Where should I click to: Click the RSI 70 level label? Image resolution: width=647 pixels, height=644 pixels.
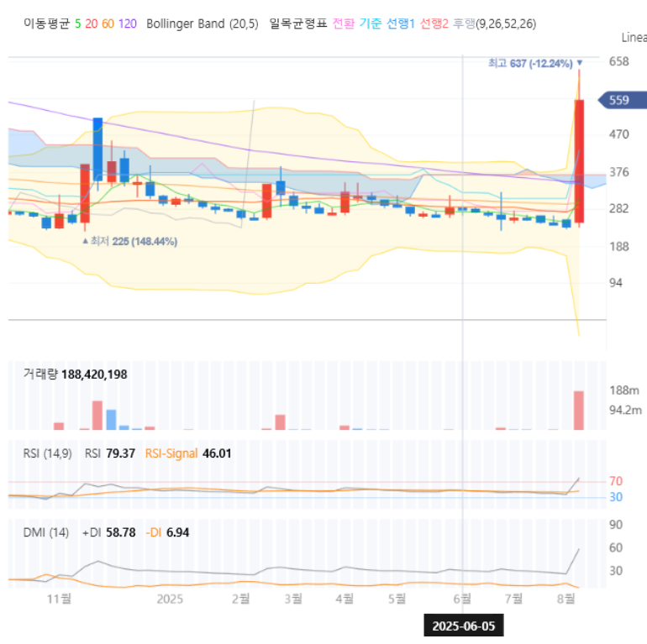click(x=616, y=481)
